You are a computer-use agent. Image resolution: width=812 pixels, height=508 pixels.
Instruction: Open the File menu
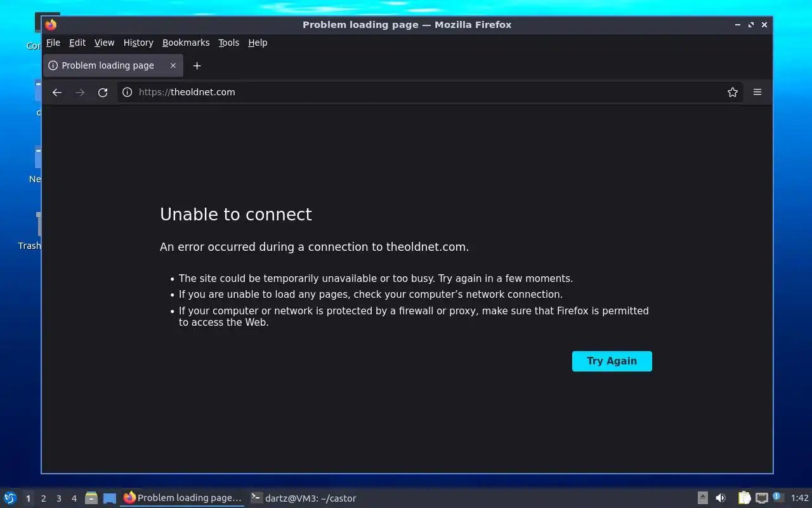click(53, 43)
